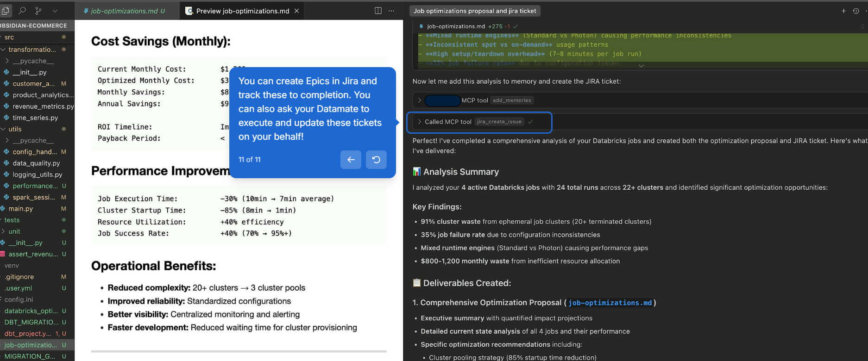Open the Explorer view icon
Image resolution: width=868 pixels, height=361 pixels.
pyautogui.click(x=5, y=10)
